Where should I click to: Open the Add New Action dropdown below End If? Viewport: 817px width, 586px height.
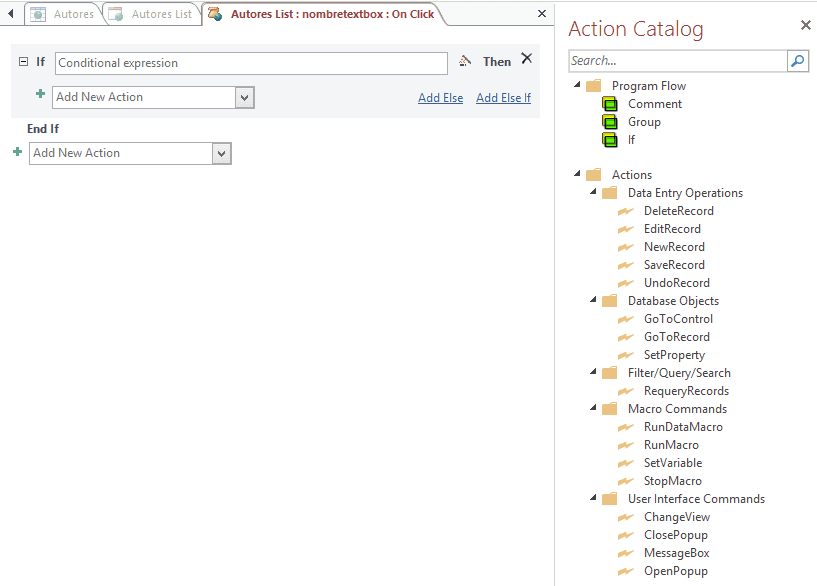pos(221,154)
